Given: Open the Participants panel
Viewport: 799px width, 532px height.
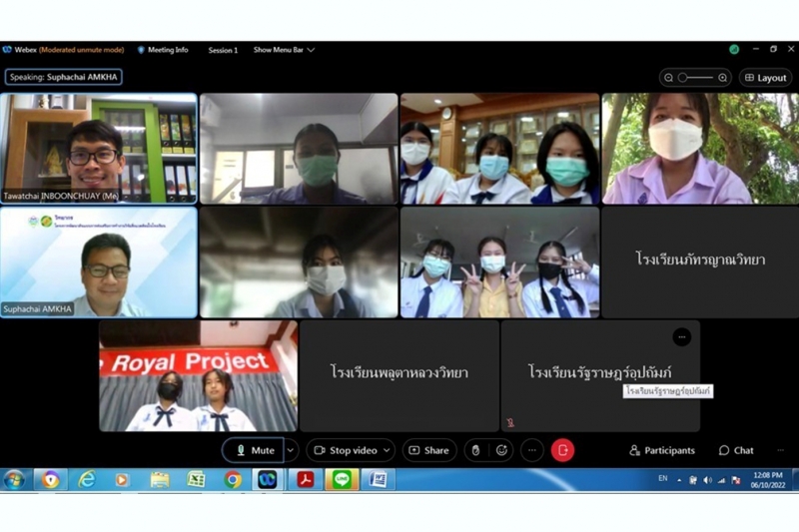Looking at the screenshot, I should pos(661,450).
